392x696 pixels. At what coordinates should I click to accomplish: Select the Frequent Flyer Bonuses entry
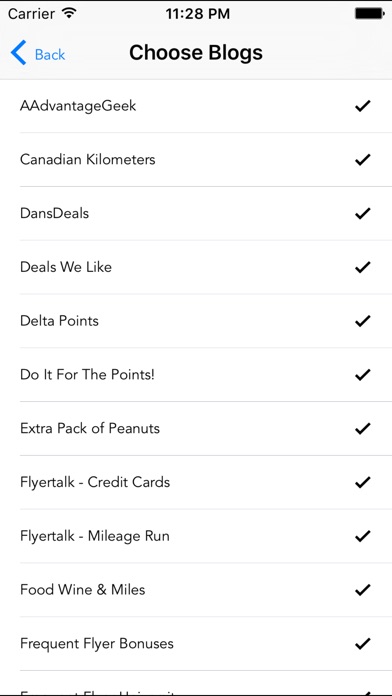[x=196, y=643]
